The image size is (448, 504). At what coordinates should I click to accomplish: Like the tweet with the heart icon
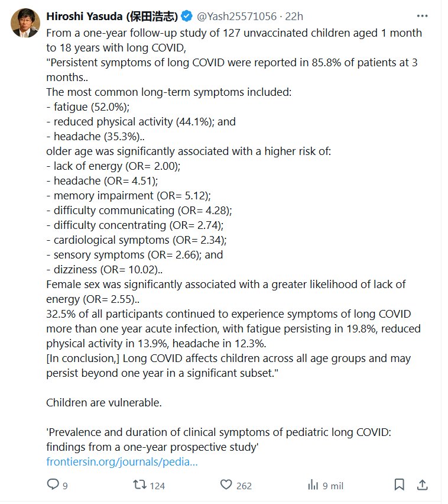click(226, 484)
